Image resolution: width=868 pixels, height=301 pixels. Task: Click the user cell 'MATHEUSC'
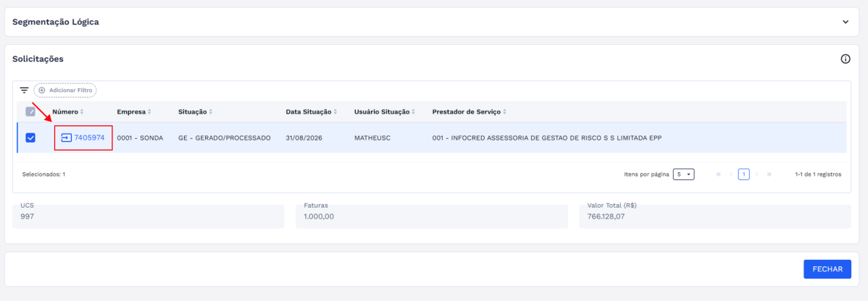coord(372,137)
